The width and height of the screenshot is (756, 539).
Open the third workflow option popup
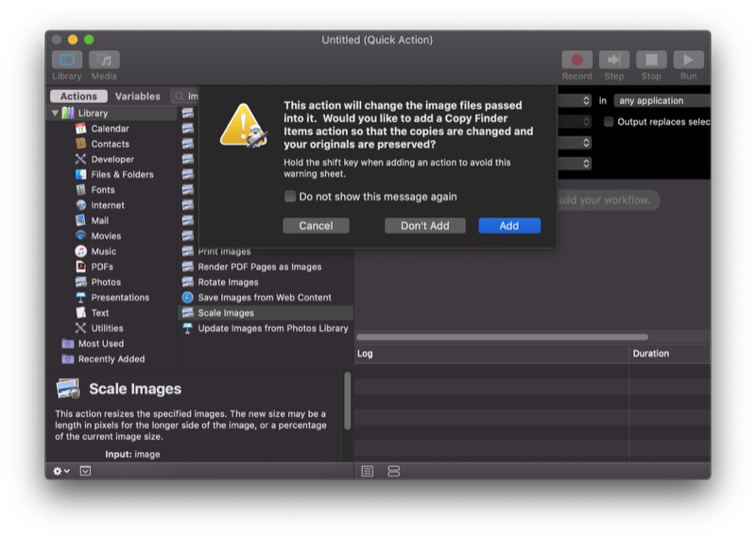tap(575, 143)
